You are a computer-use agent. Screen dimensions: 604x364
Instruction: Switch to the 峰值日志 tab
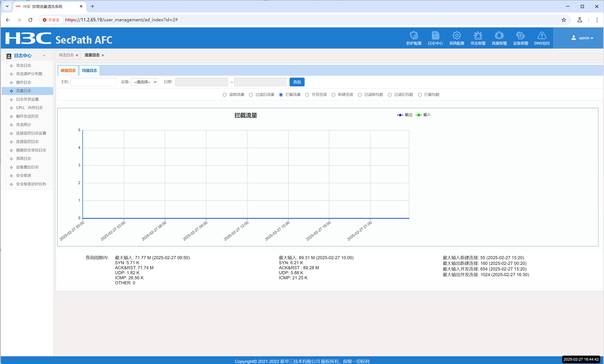68,70
